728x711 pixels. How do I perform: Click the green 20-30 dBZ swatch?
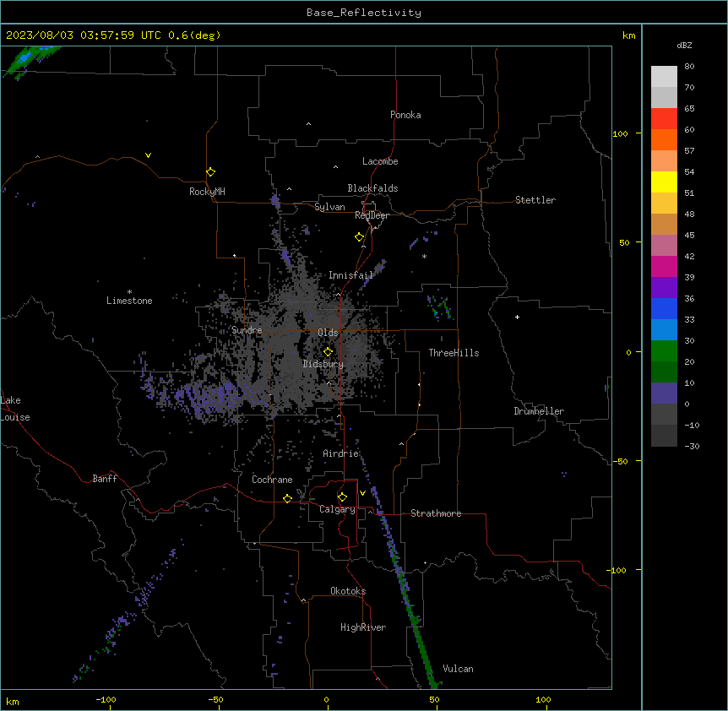[664, 351]
